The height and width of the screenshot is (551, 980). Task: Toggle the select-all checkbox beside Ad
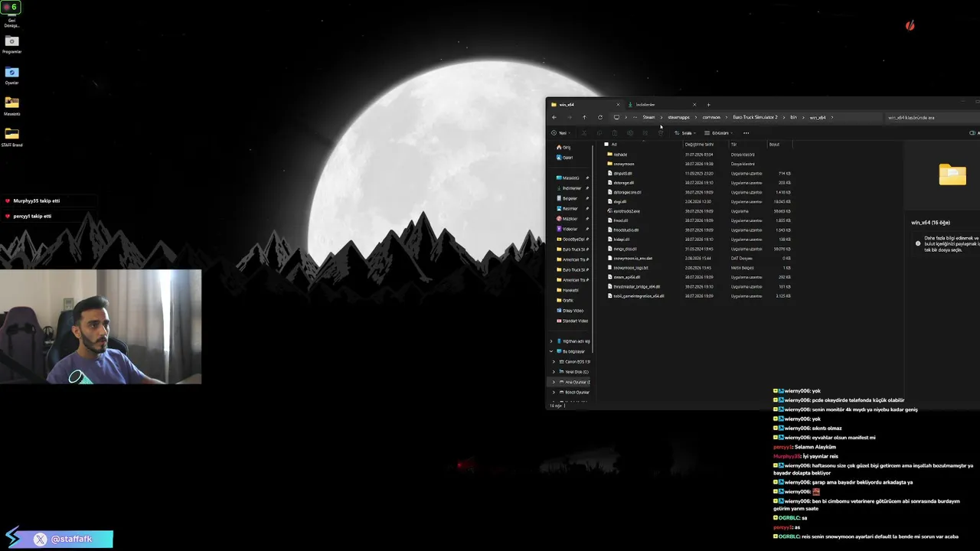(606, 144)
